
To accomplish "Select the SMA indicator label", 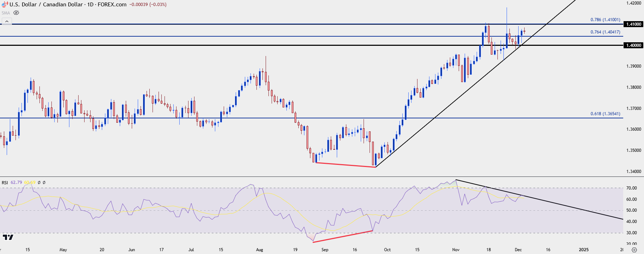I will click(x=6, y=13).
